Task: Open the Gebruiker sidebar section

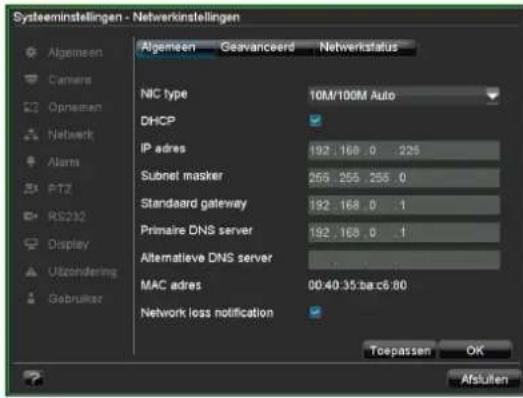Action: point(75,299)
